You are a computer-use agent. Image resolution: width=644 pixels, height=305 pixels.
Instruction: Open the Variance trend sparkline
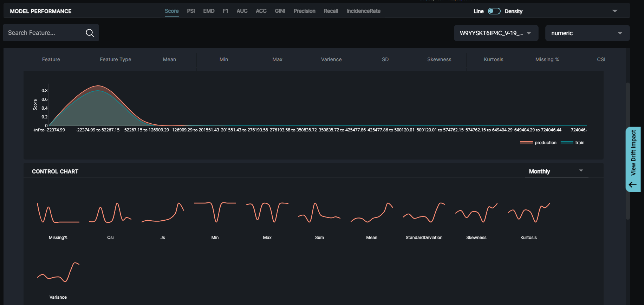click(x=58, y=273)
